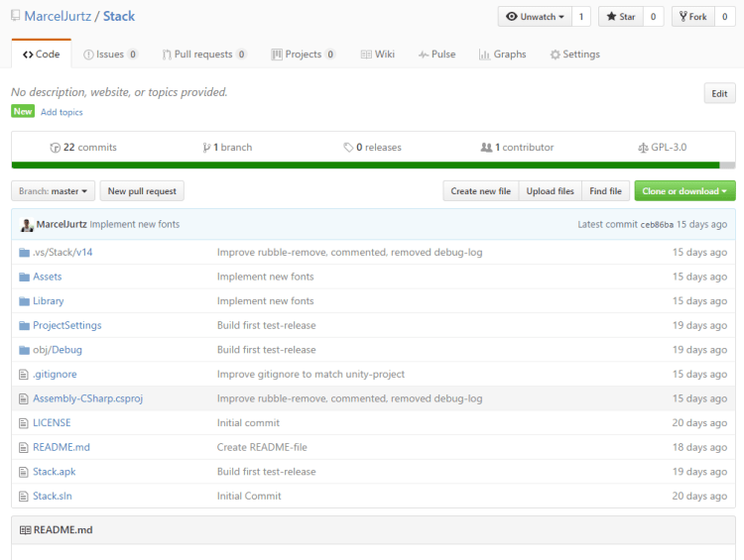Open the Issues tab
This screenshot has height=560, width=744.
click(x=110, y=55)
